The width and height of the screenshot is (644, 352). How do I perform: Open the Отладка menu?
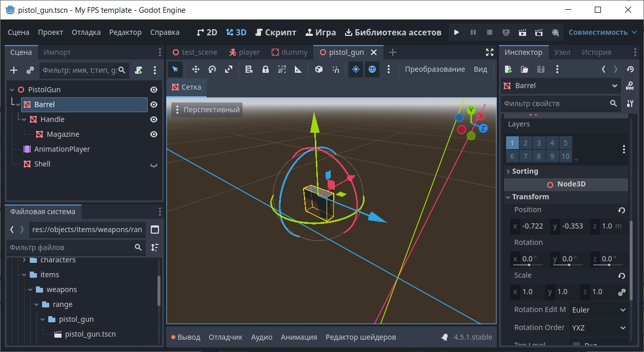tap(86, 32)
